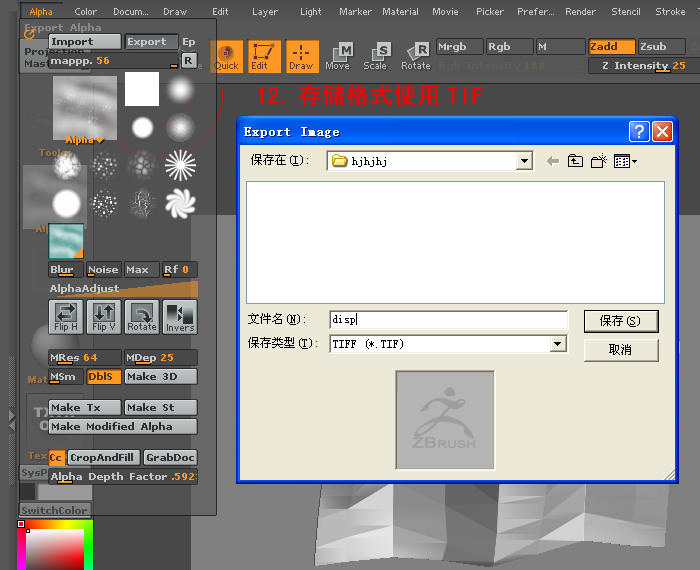This screenshot has height=570, width=700.
Task: Select the teal wavy alpha thumbnail
Action: point(66,241)
